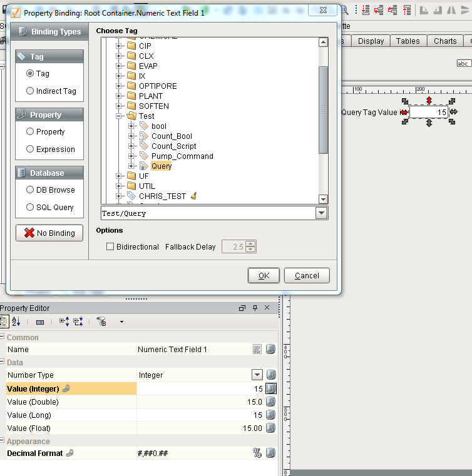Image resolution: width=472 pixels, height=476 pixels.
Task: Expand all property categories icon
Action: pos(64,322)
